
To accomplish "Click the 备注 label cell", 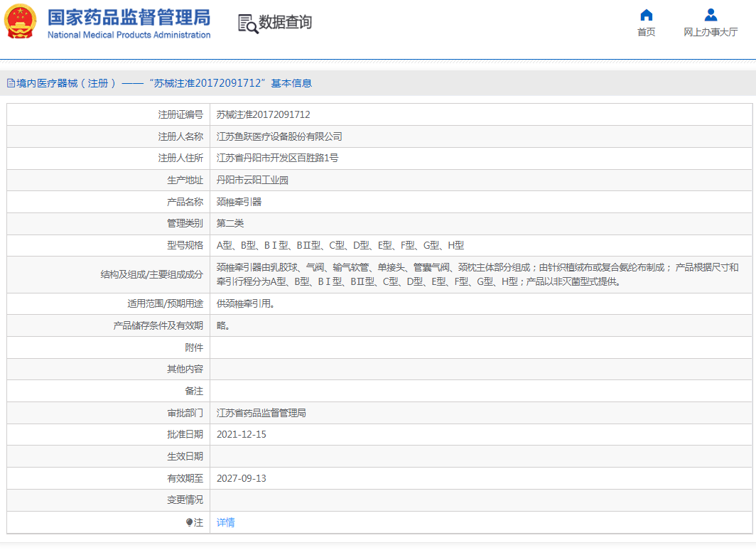I will [x=108, y=391].
